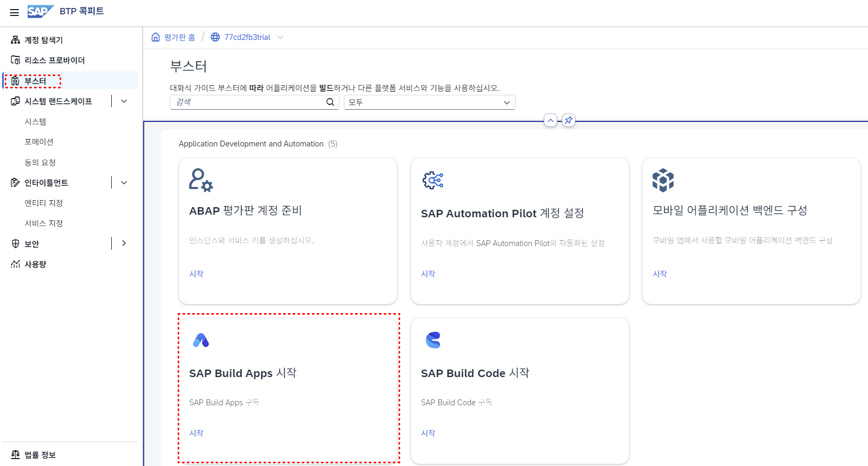Click the SAP Build Code 구독 description
This screenshot has height=466, width=868.
456,403
